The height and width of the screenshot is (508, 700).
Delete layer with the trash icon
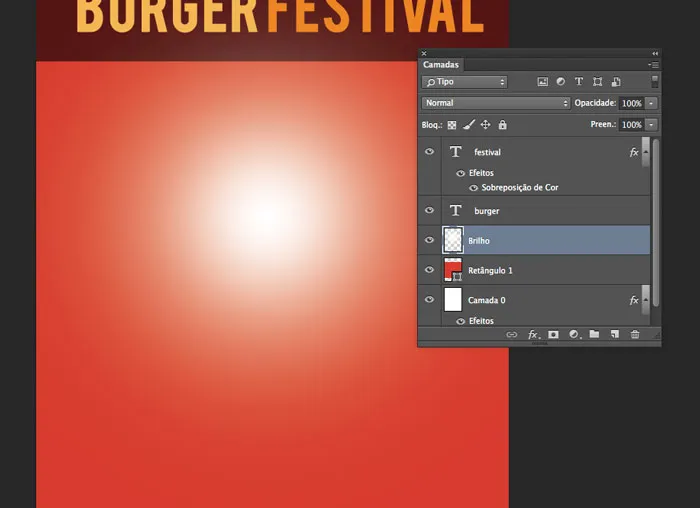pyautogui.click(x=635, y=334)
